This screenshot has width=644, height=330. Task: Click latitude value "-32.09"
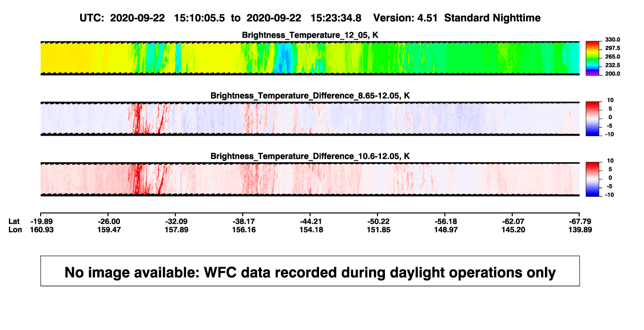(176, 221)
